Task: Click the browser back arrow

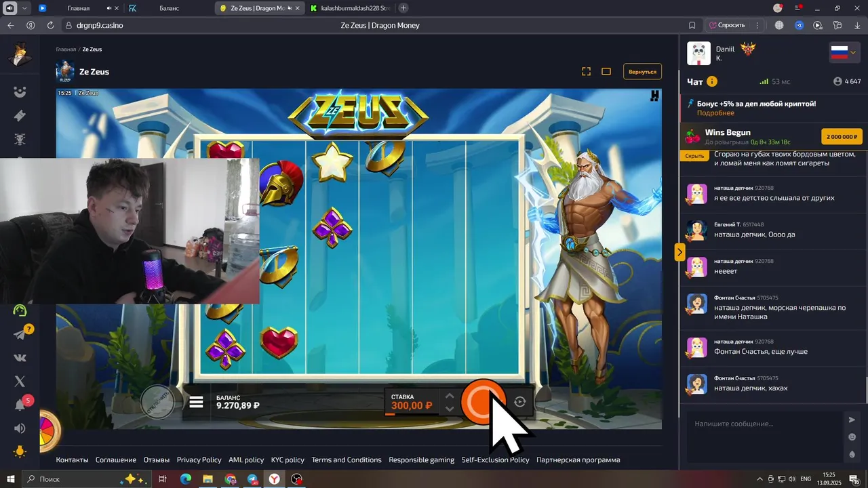Action: click(x=10, y=25)
